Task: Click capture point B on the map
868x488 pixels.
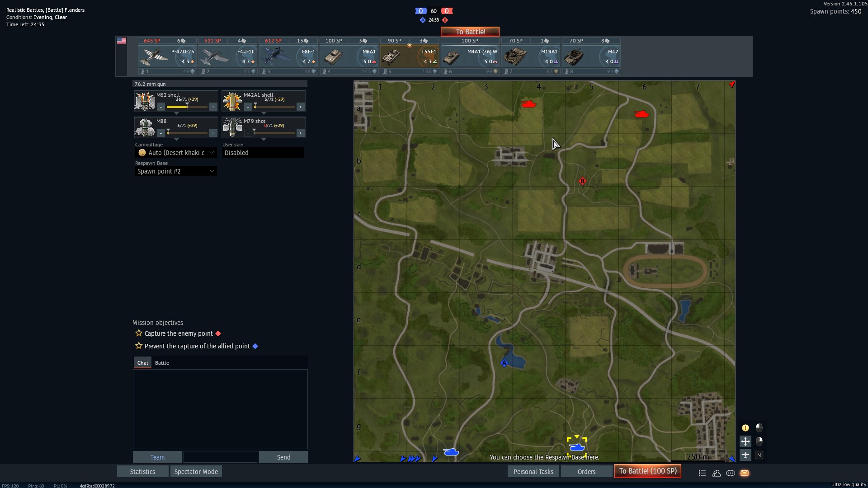Action: point(582,181)
